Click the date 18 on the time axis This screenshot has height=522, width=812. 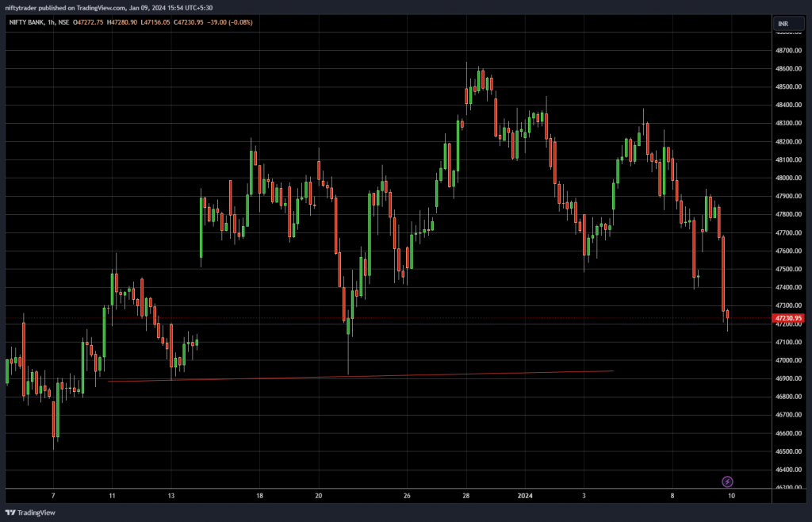259,496
